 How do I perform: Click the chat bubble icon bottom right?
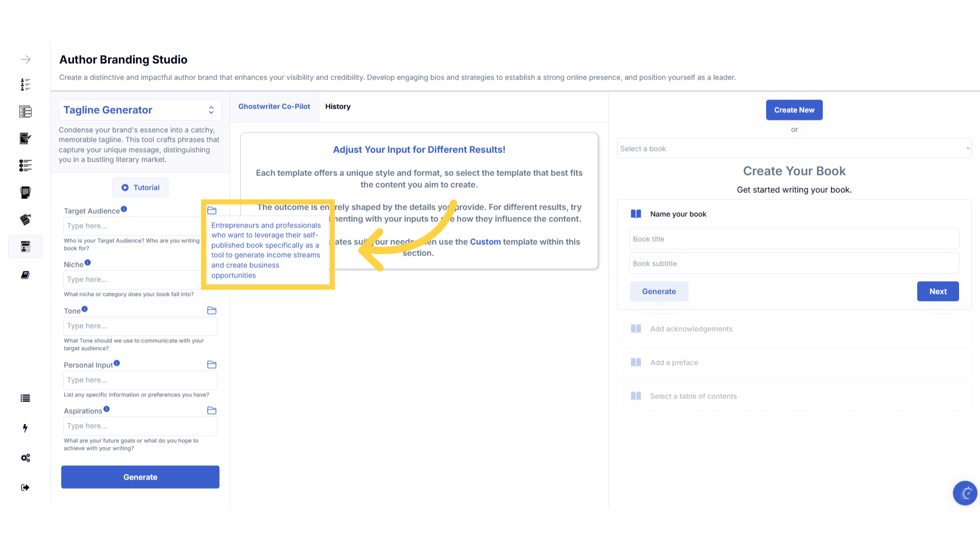(965, 493)
